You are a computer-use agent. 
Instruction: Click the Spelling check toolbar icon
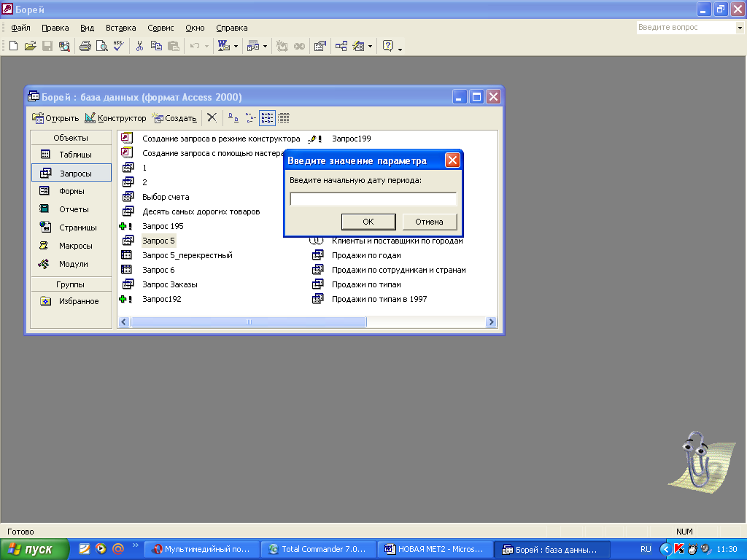pos(119,46)
